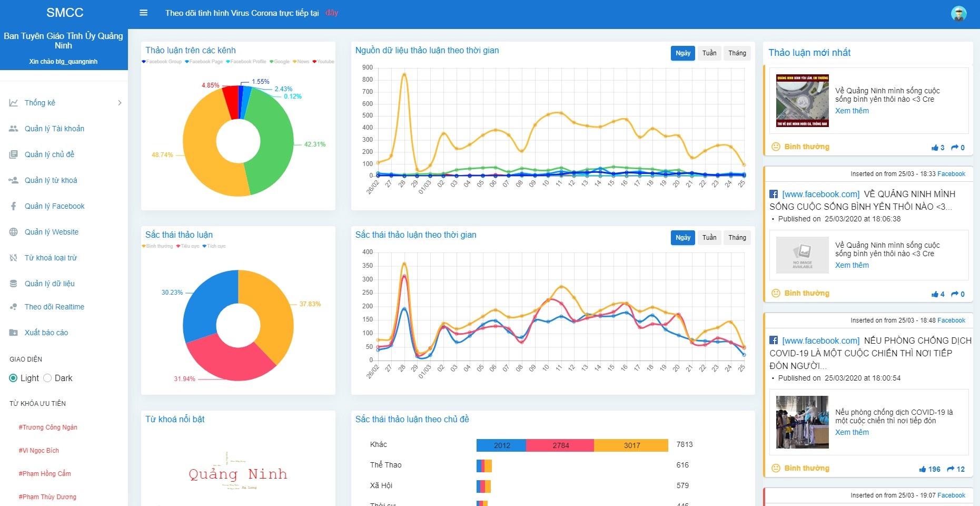Click like icon on post with 196 likes
This screenshot has height=506, width=980.
coord(923,469)
